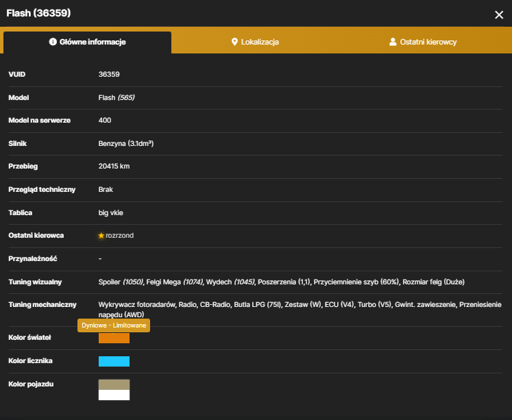Open the Lokalizacja tab
Viewport: 512px width, 420px height.
click(255, 42)
